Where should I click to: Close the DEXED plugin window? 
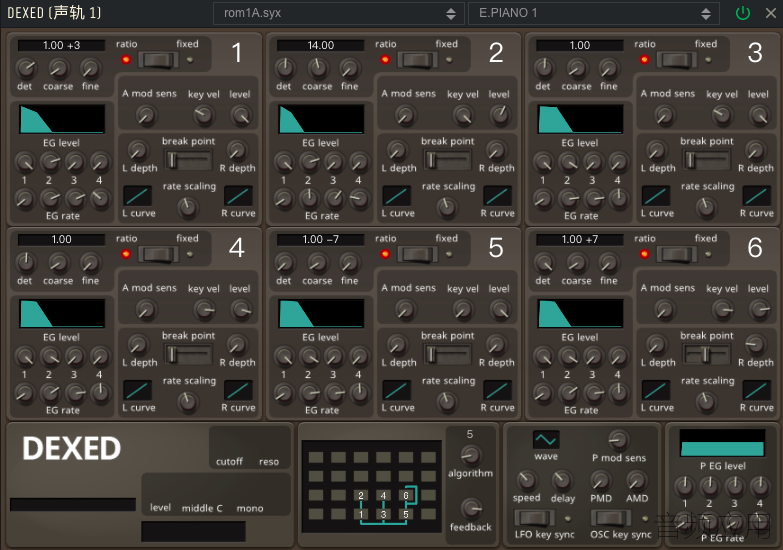point(771,13)
